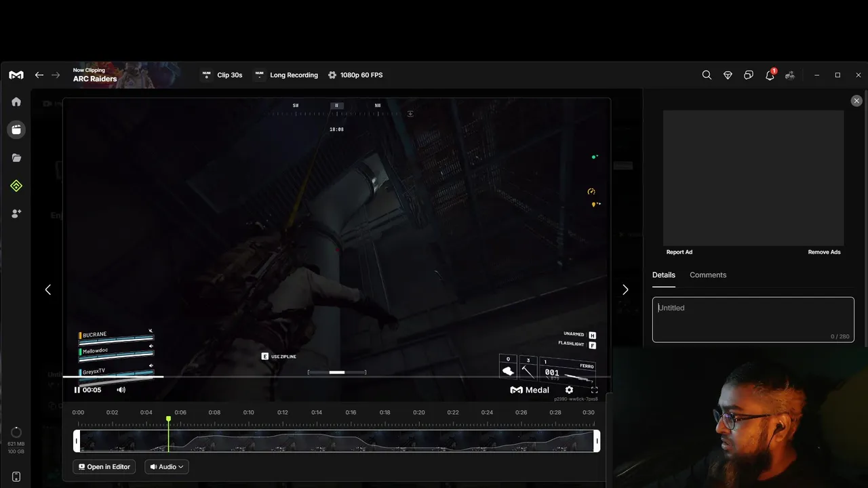Viewport: 868px width, 488px height.
Task: Pause the clip playback
Action: 77,390
